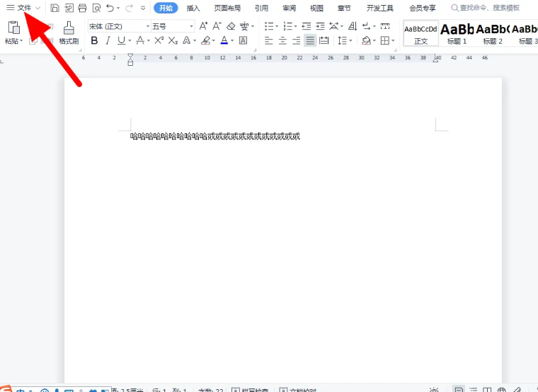Screen dimensions: 538x392
Task: Toggle Bold formatting
Action: pos(94,41)
